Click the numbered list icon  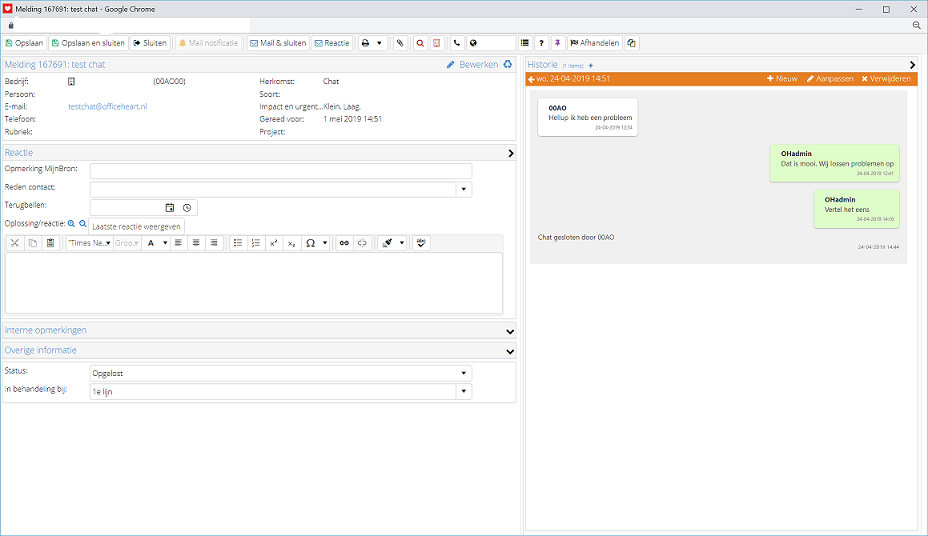tap(256, 243)
